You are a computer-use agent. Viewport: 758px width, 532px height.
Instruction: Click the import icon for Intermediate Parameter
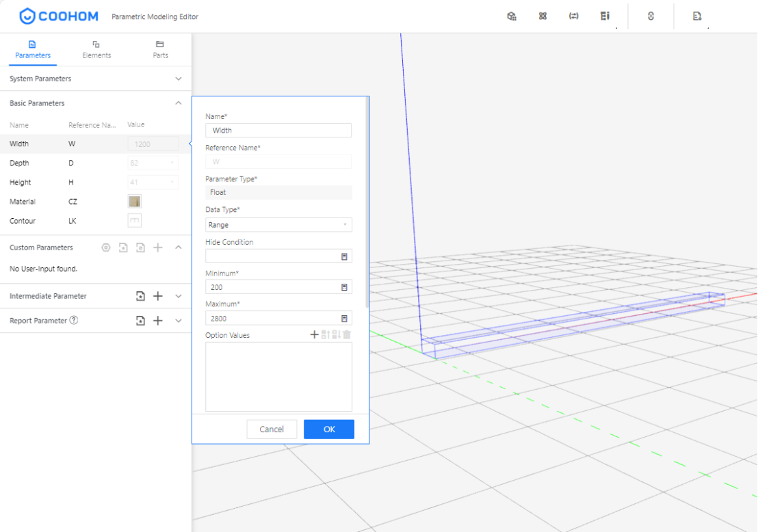click(x=140, y=296)
